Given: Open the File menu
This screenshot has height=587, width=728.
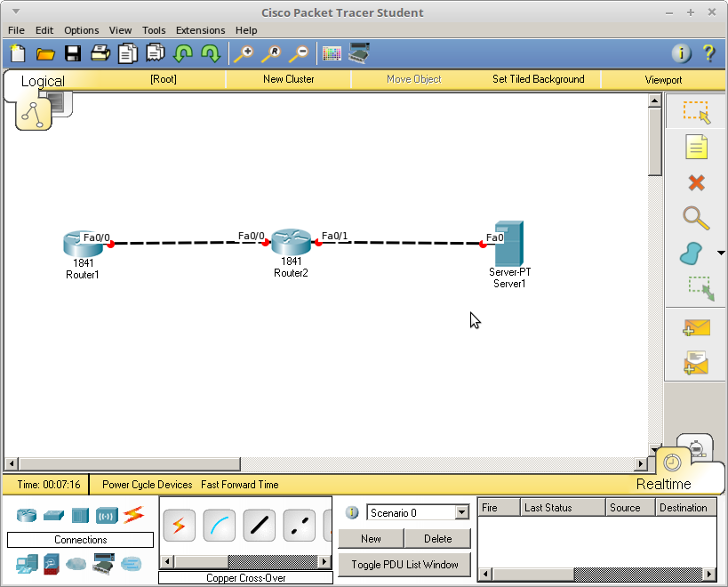Looking at the screenshot, I should coord(16,30).
